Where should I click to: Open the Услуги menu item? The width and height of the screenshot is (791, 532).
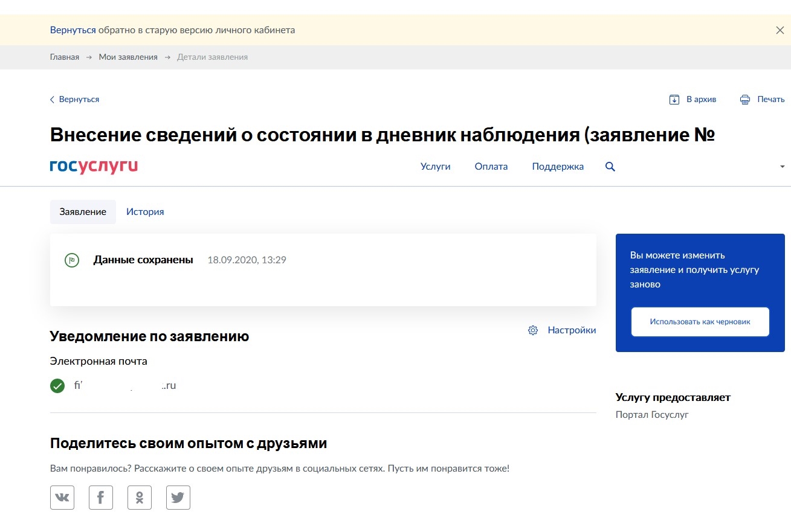(436, 167)
